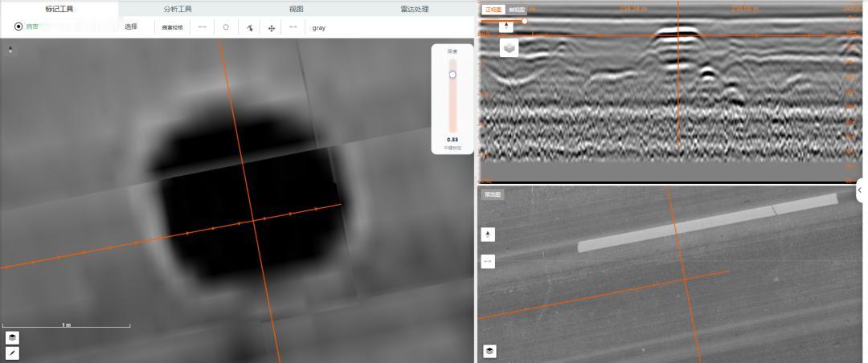The image size is (868, 363).
Task: Switch to the 标记工具 tab
Action: 59,9
